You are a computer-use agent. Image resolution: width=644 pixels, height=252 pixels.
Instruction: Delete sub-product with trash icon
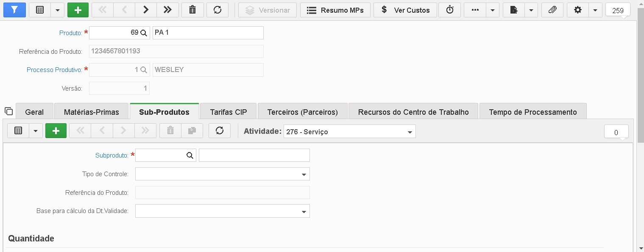pos(170,131)
